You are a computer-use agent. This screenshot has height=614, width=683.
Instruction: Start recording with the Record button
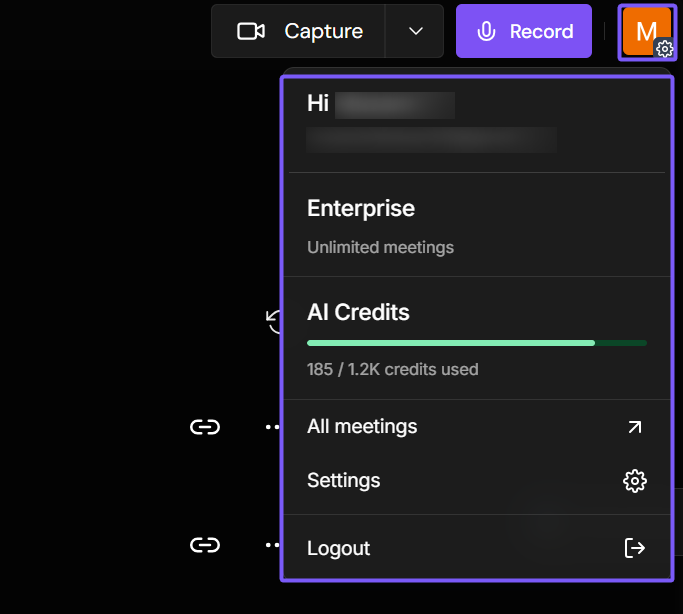529,31
